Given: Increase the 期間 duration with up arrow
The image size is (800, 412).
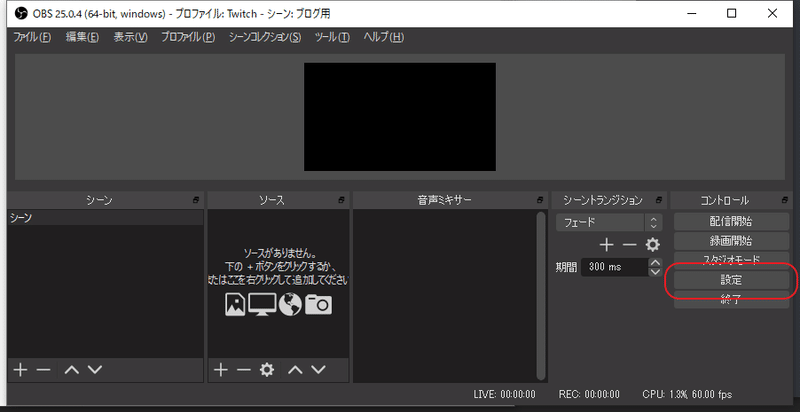Looking at the screenshot, I should (x=655, y=263).
